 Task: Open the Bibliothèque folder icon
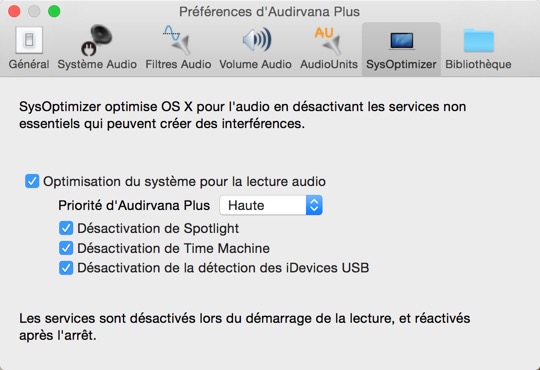pos(479,41)
